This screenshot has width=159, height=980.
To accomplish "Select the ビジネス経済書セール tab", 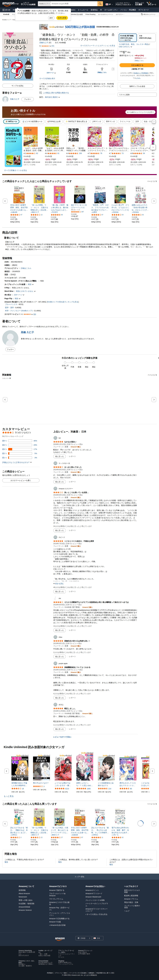I will pyautogui.click(x=33, y=121).
